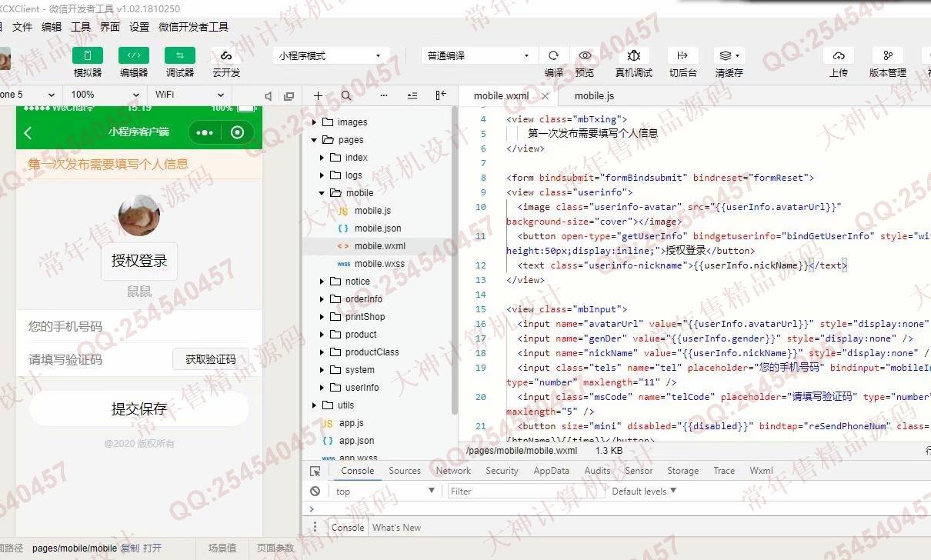Open the 100% zoom dropdown
931x560 pixels.
tap(105, 95)
